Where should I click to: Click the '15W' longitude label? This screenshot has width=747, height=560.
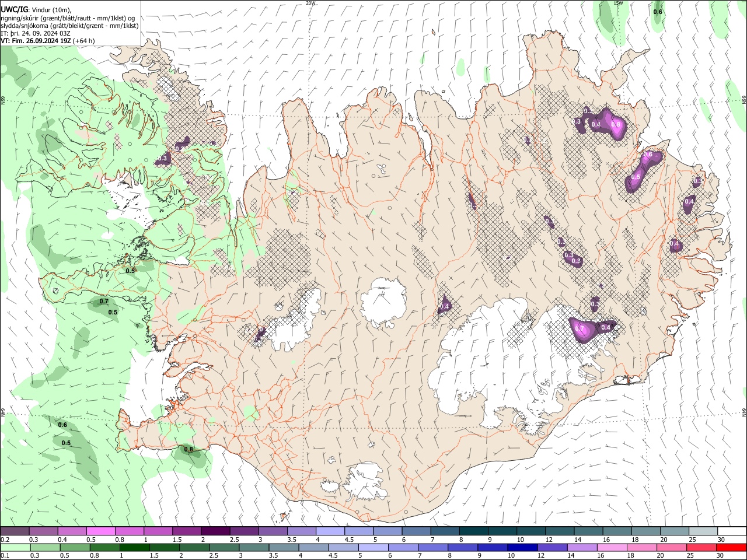618,3
